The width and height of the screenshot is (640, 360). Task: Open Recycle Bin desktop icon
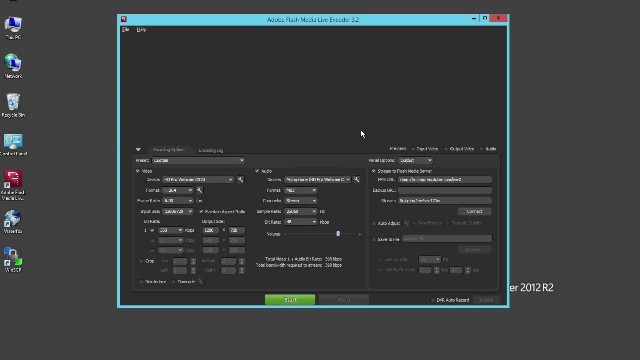click(13, 105)
